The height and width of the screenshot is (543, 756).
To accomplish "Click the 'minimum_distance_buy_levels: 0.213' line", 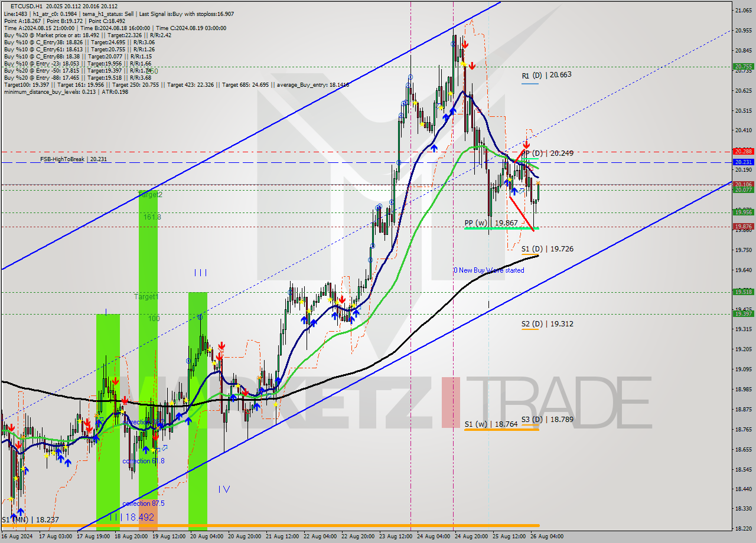I will [66, 91].
